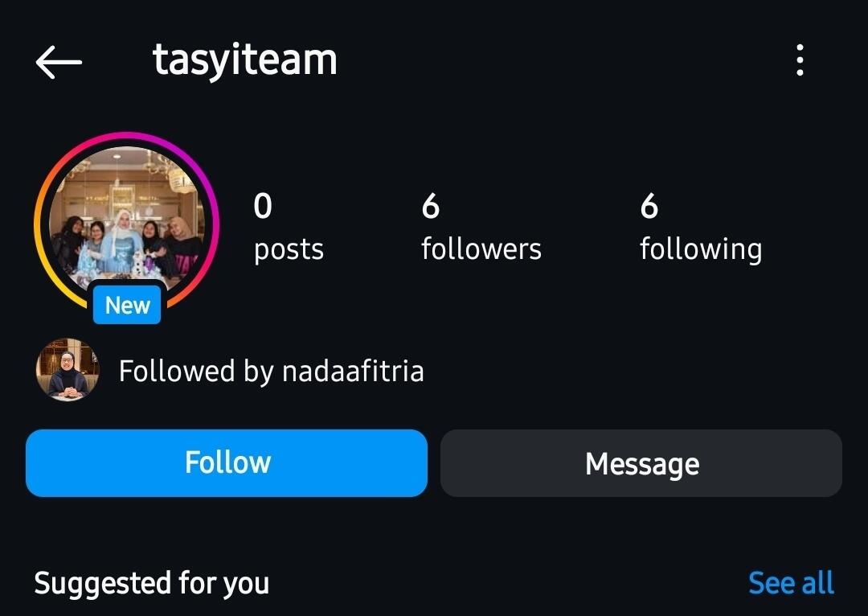The width and height of the screenshot is (868, 616).
Task: View tasyiteam's story from the profile picture
Action: [127, 218]
